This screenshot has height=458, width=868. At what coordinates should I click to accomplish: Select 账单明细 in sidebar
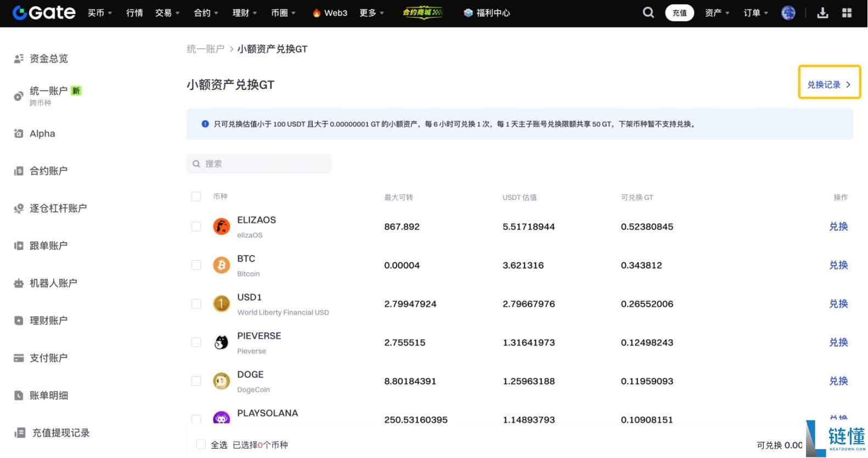click(x=49, y=395)
